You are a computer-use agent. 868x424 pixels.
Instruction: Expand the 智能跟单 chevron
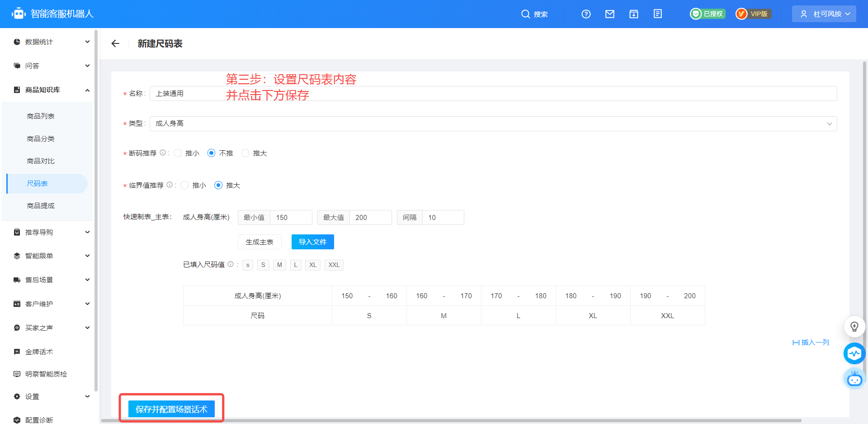[87, 256]
